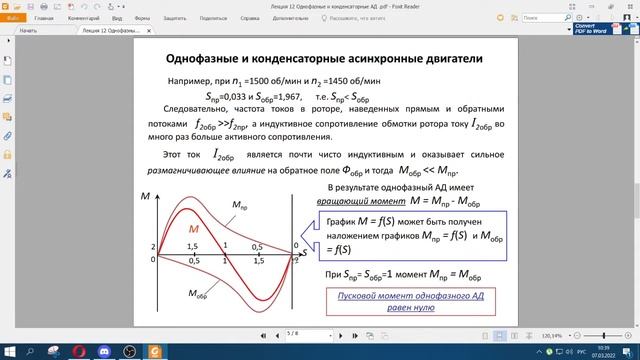Open the user account profile icon
640x360 pixels.
(627, 18)
